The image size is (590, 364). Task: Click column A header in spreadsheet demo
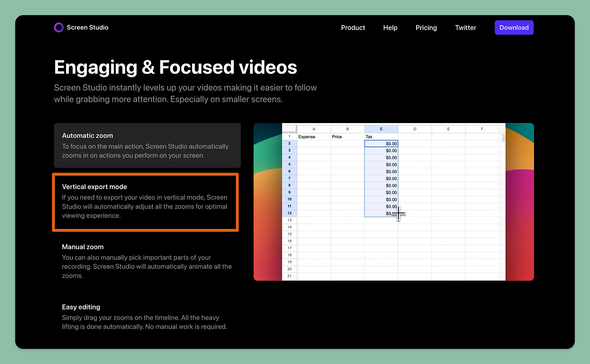point(314,129)
